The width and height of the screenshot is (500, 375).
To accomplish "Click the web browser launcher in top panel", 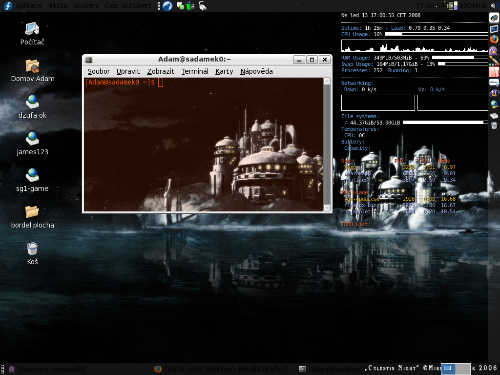I will pos(168,6).
